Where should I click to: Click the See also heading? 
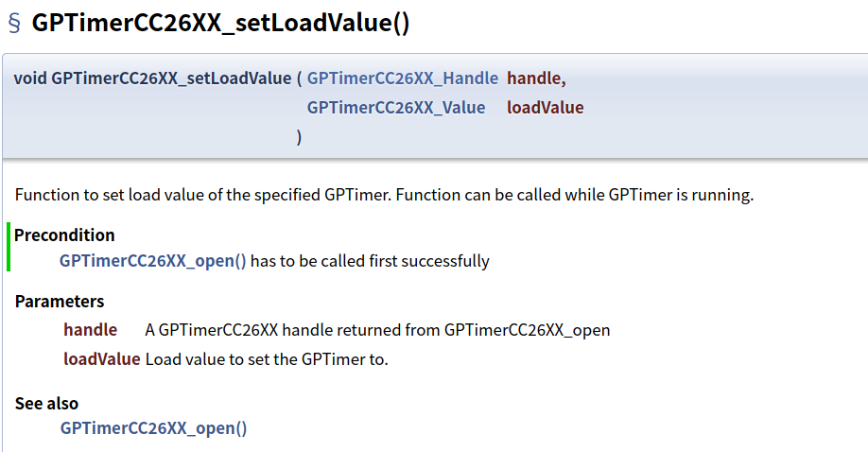47,404
